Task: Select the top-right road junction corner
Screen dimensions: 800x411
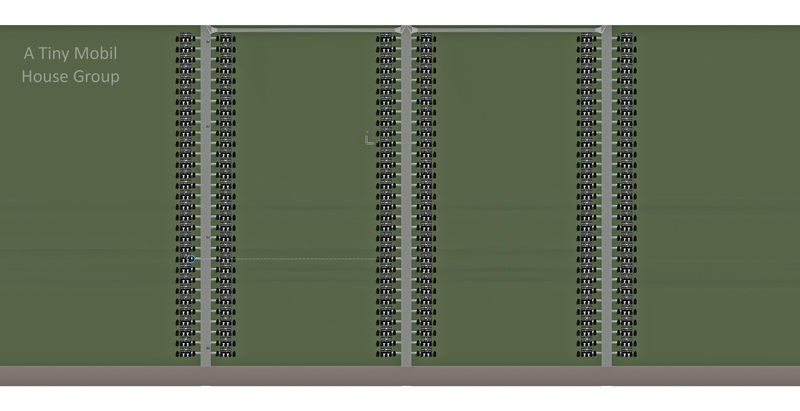Action: coord(604,30)
